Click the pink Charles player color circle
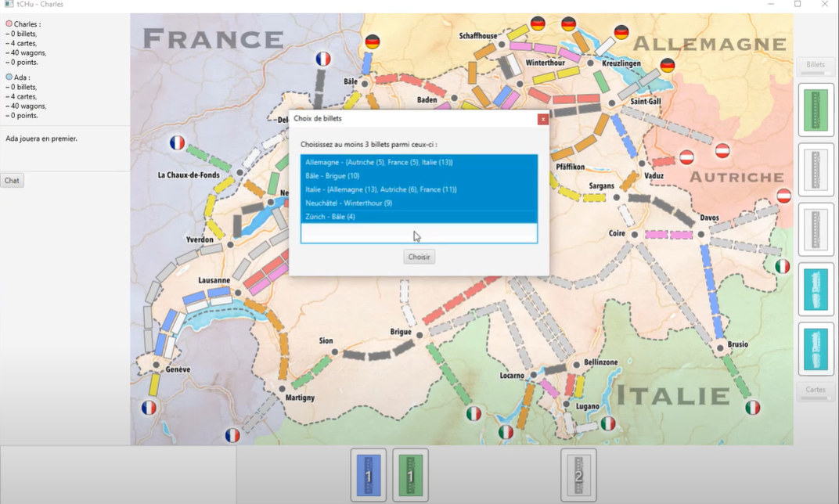The image size is (839, 504). point(9,23)
